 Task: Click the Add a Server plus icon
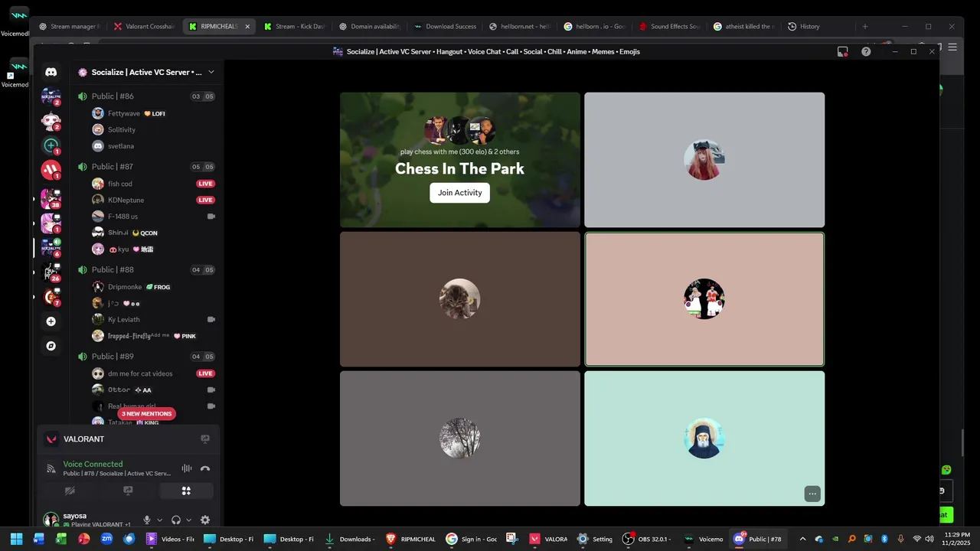point(51,321)
